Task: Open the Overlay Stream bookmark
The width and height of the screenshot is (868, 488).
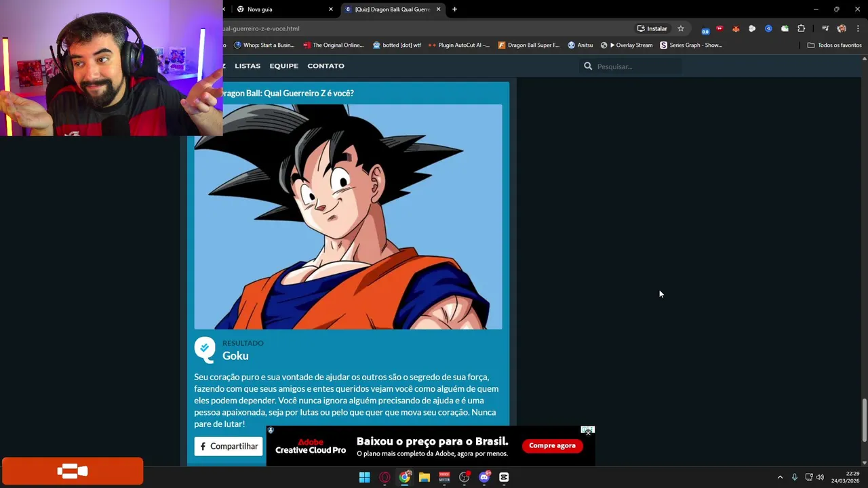Action: [x=627, y=45]
